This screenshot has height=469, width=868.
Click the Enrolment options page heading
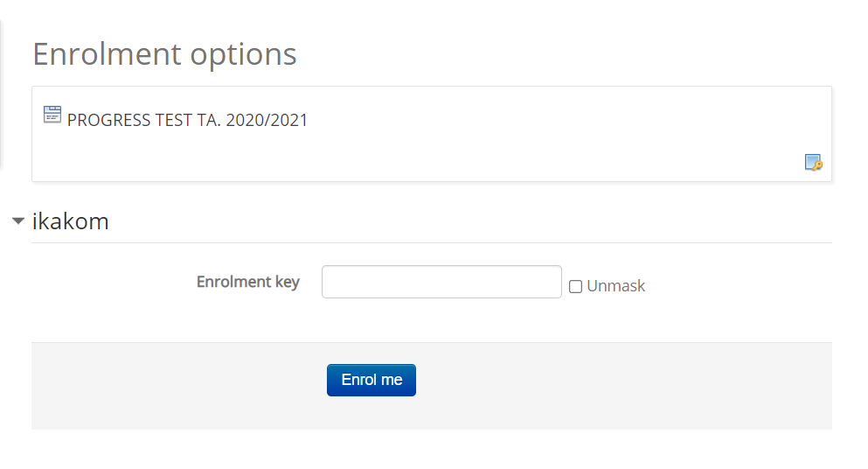point(164,53)
